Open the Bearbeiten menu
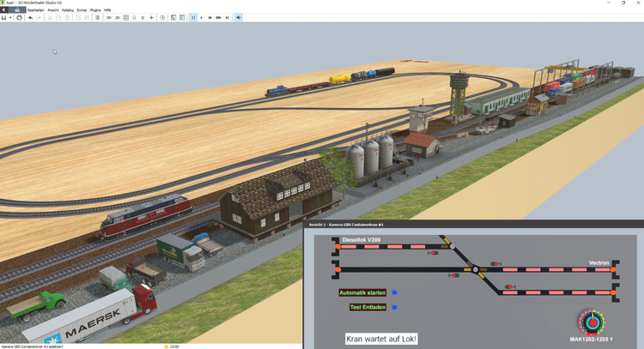The height and width of the screenshot is (349, 644). [35, 9]
